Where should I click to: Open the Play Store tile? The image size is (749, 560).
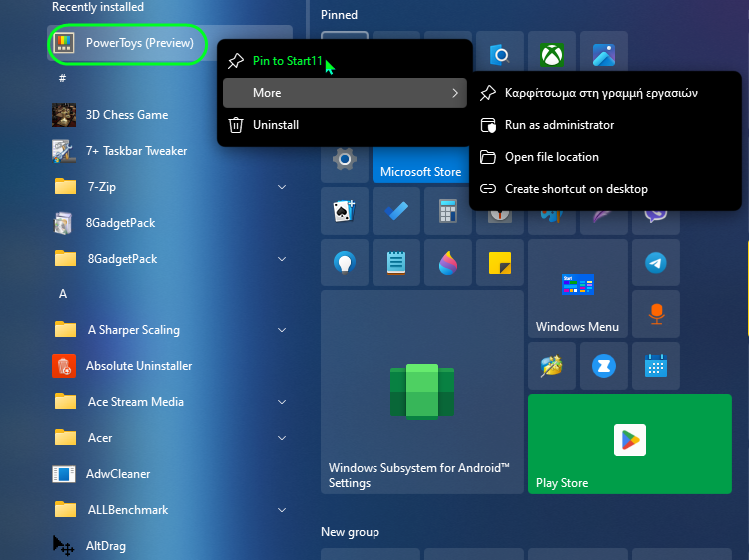(629, 444)
